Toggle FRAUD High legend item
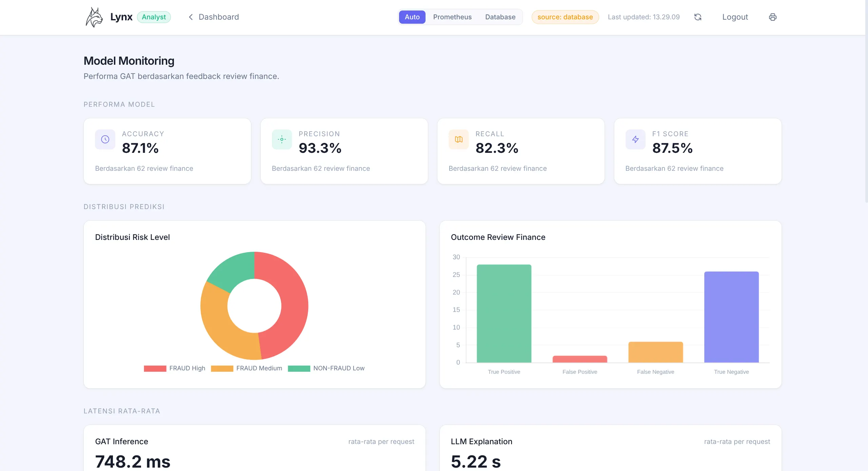 (x=174, y=368)
